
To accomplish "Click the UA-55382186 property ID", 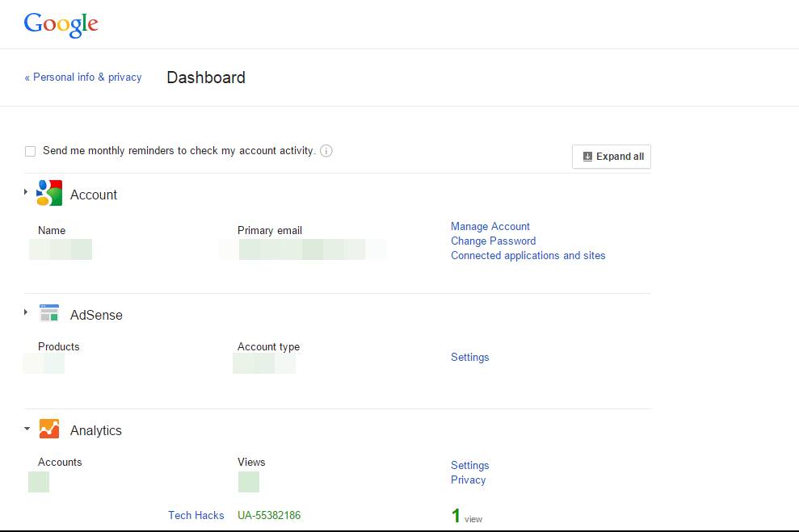I will (x=269, y=515).
